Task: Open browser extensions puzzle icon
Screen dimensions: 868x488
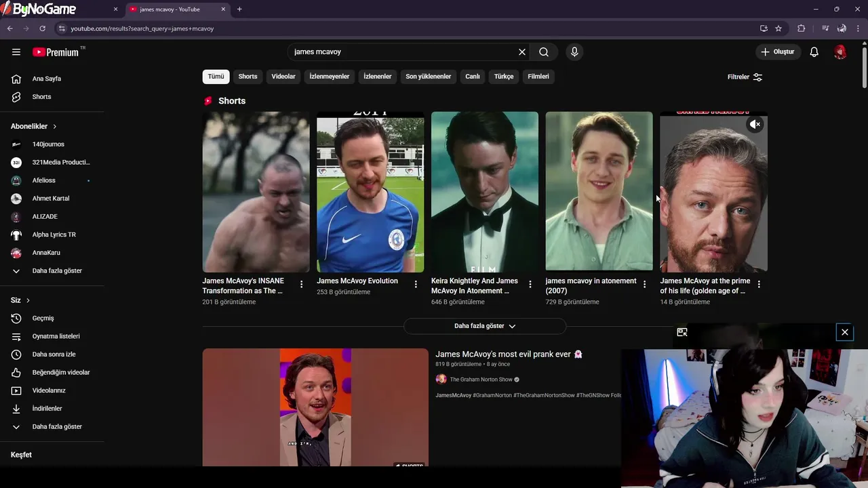Action: tap(801, 28)
